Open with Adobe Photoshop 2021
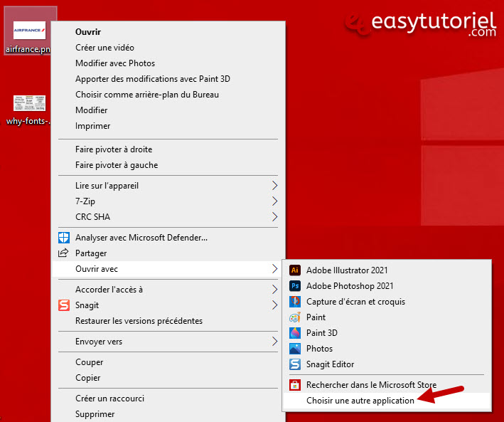Viewport: 504px width, 422px height. click(387, 286)
